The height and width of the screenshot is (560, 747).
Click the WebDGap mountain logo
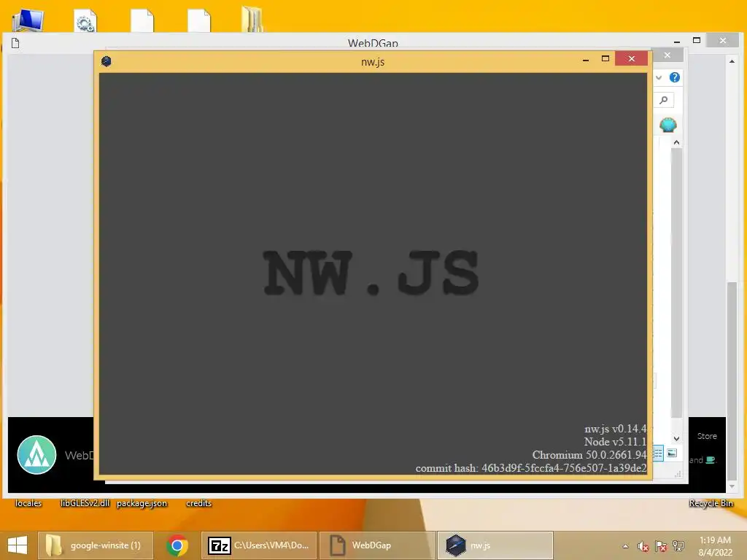(36, 455)
